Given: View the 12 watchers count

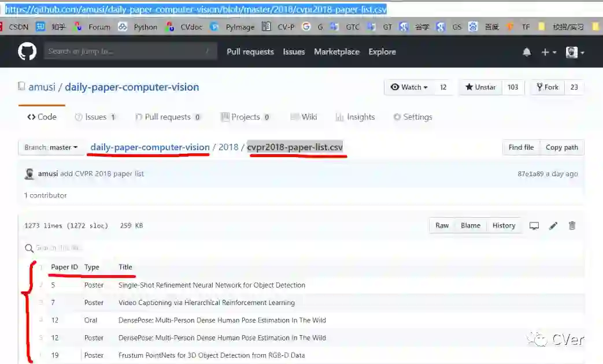Looking at the screenshot, I should pos(443,87).
